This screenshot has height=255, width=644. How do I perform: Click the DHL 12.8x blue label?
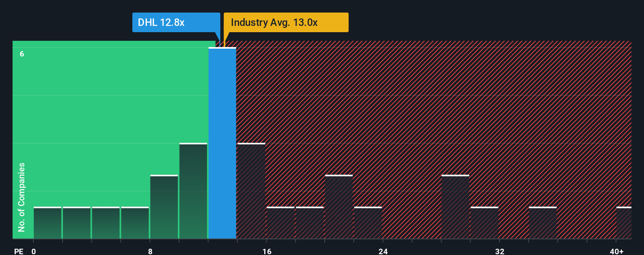point(176,22)
